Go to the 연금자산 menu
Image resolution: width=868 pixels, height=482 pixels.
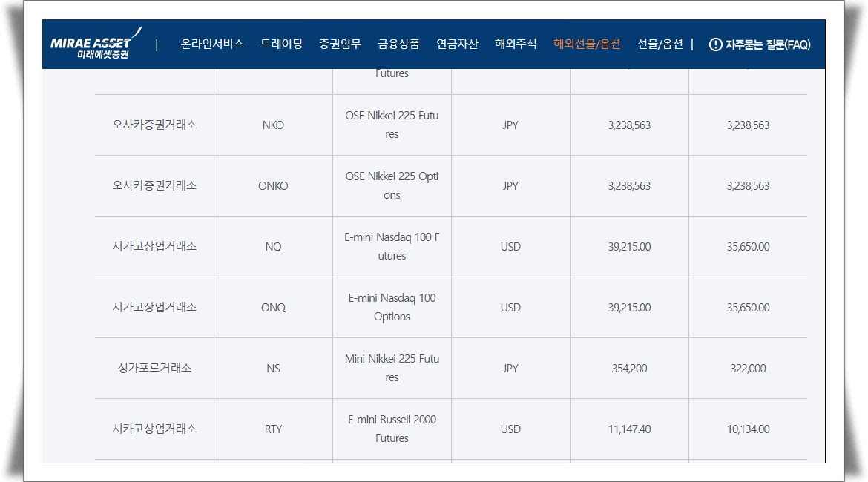[x=457, y=44]
